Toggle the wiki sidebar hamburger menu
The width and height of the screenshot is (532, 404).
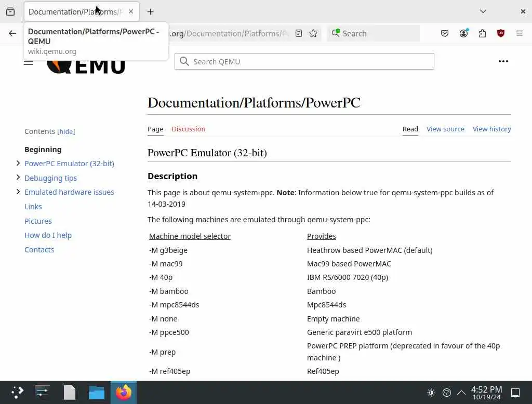point(29,62)
